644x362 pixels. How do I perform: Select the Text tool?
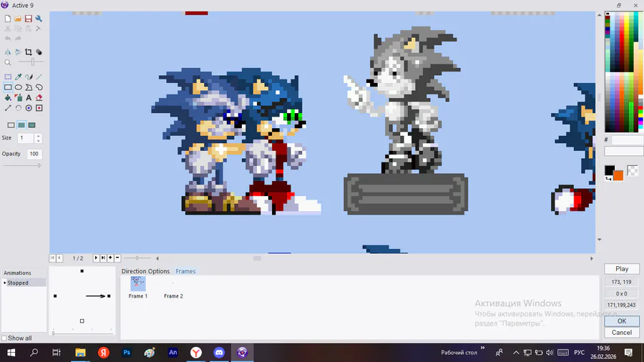29,98
